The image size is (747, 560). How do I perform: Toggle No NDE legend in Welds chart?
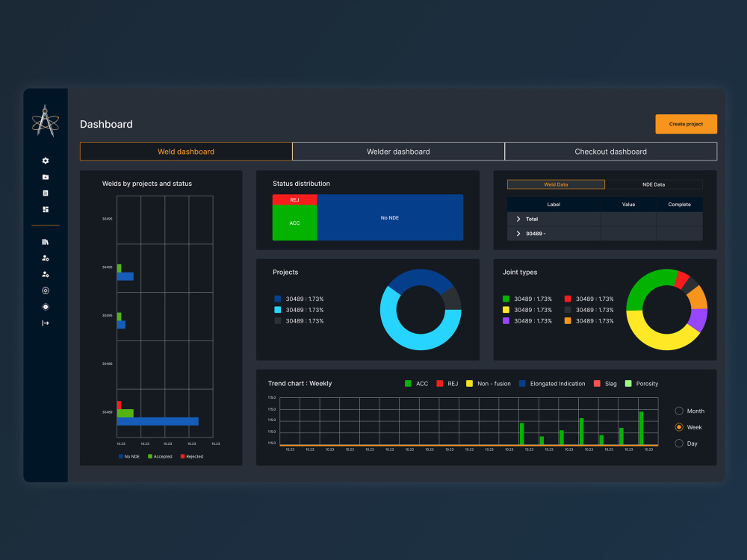129,456
